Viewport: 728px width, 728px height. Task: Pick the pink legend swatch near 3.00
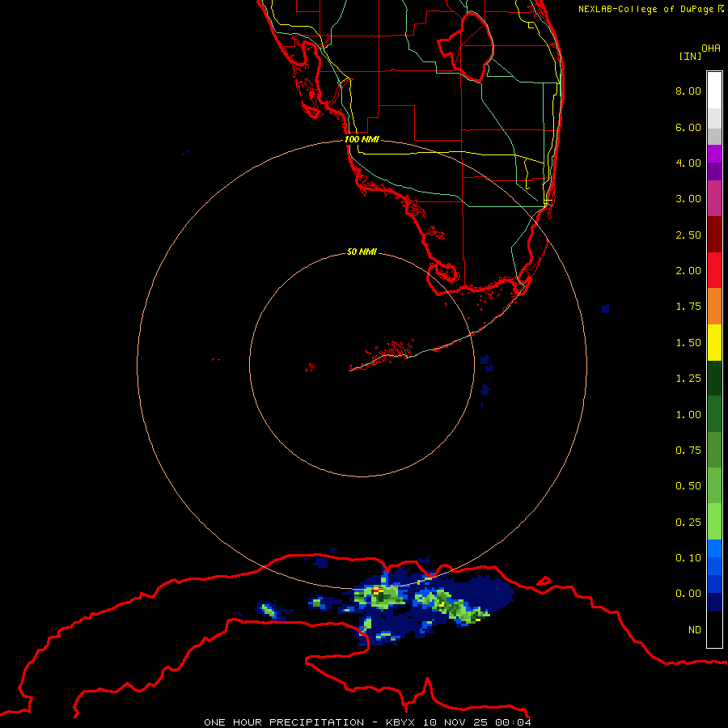click(x=714, y=199)
